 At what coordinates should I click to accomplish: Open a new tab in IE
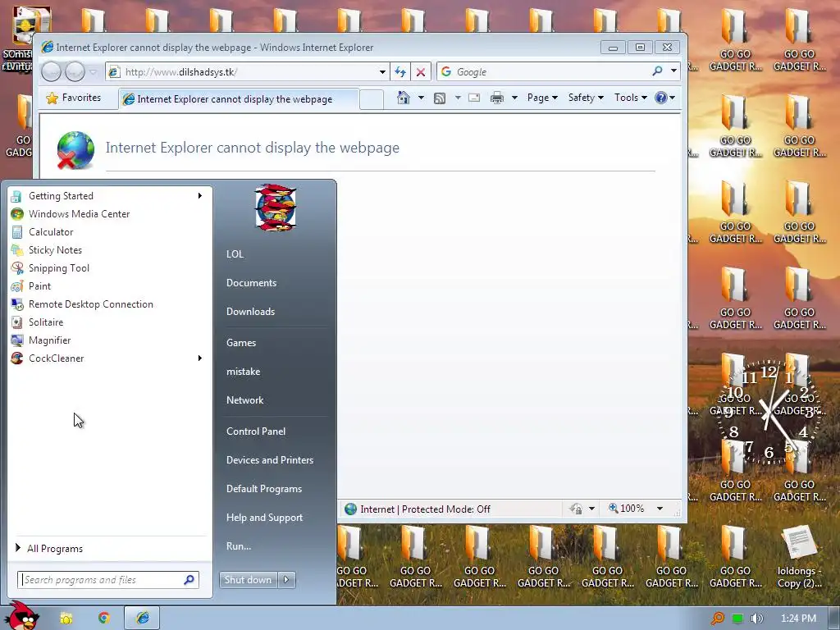coord(372,99)
